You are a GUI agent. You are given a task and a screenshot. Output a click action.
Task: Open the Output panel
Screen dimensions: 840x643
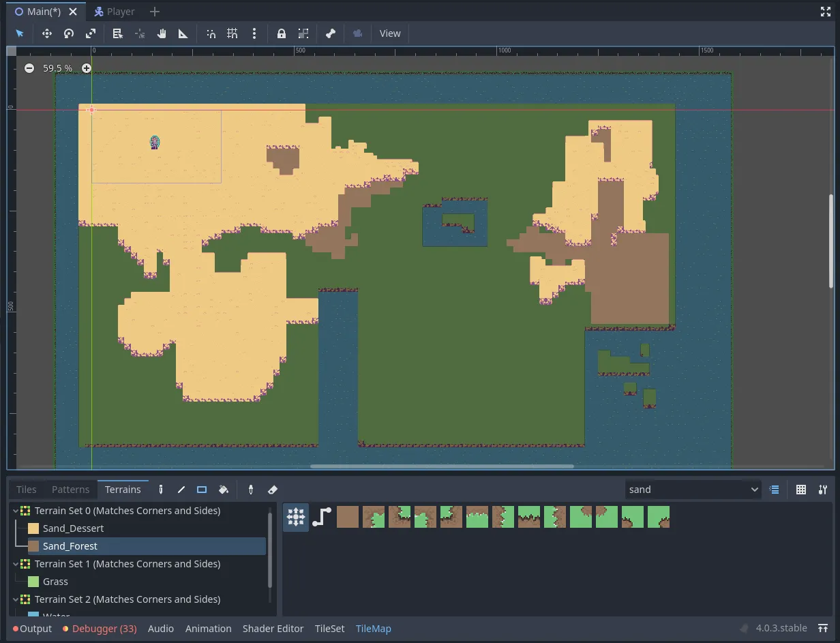click(32, 629)
